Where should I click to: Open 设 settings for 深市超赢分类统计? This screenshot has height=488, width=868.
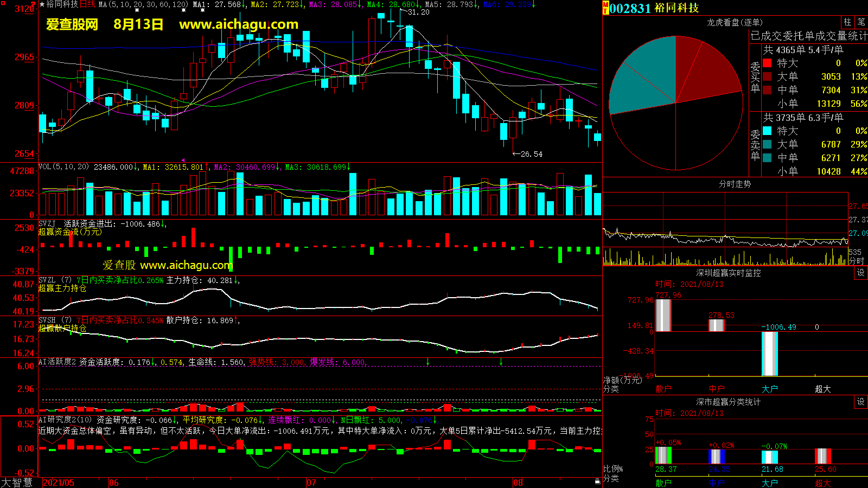860,402
